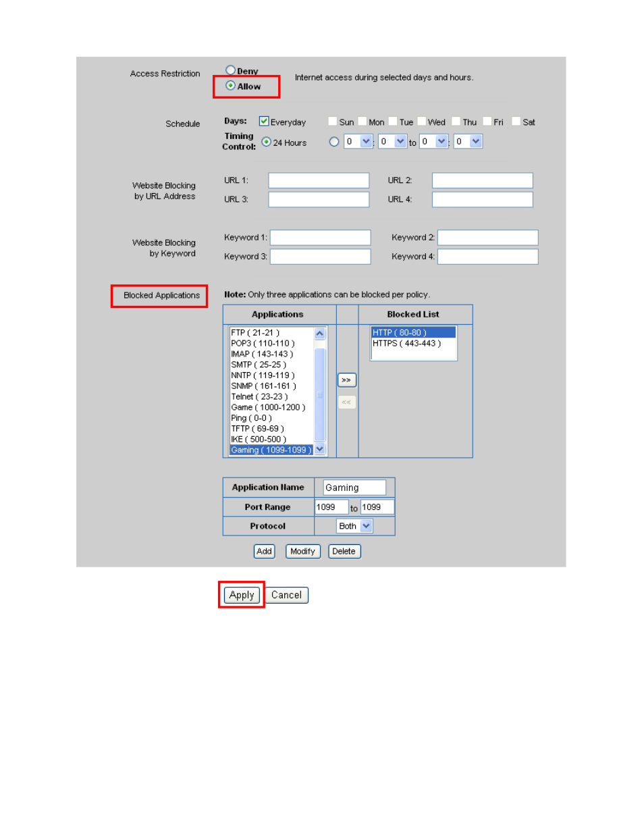
Task: Check the Sat day checkbox
Action: [516, 122]
